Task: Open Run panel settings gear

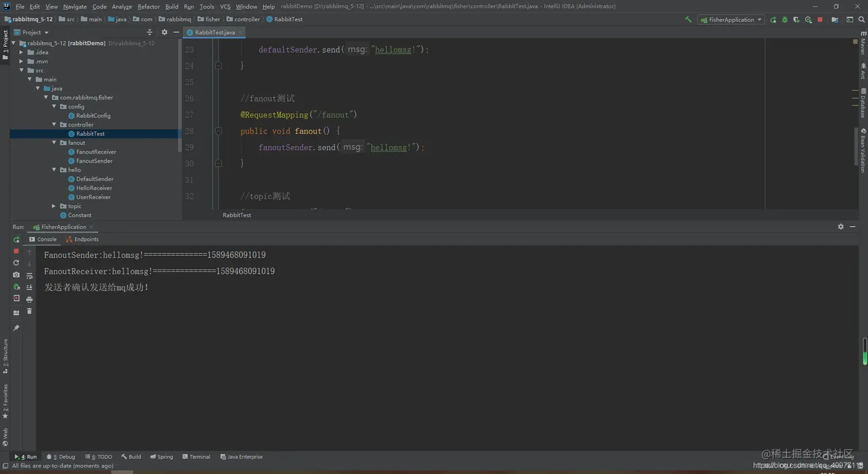Action: [840, 227]
